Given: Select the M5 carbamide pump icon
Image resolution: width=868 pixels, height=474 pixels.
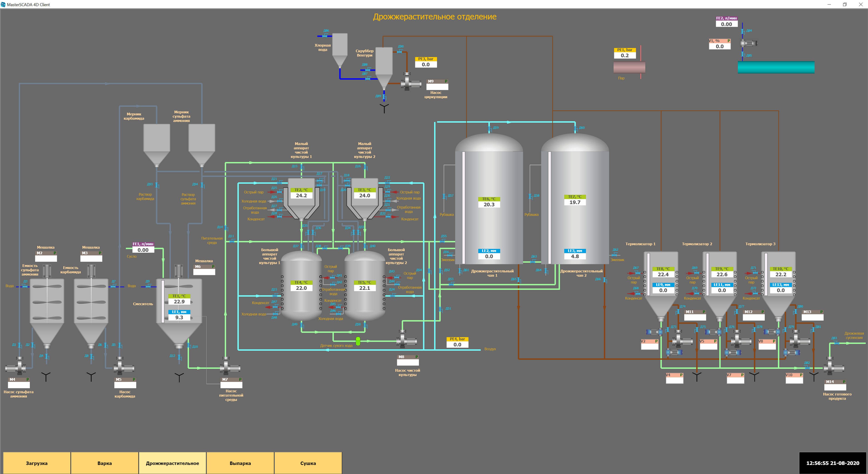Looking at the screenshot, I should (124, 367).
